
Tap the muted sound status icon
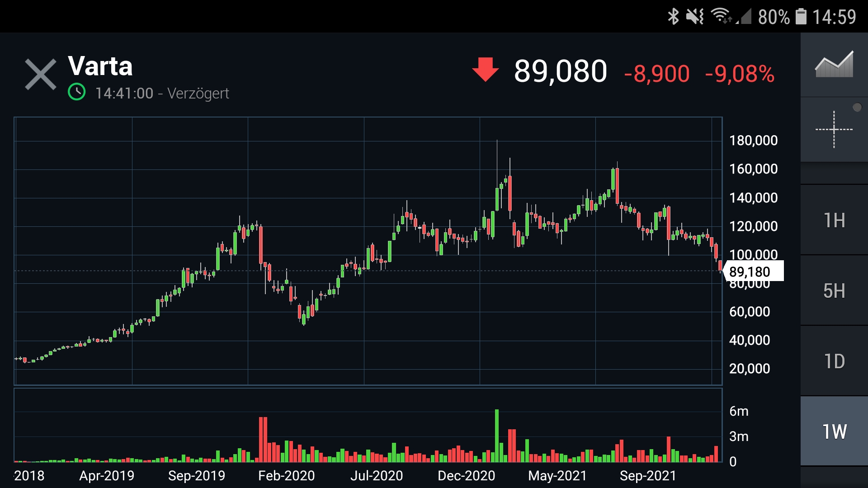pyautogui.click(x=695, y=17)
